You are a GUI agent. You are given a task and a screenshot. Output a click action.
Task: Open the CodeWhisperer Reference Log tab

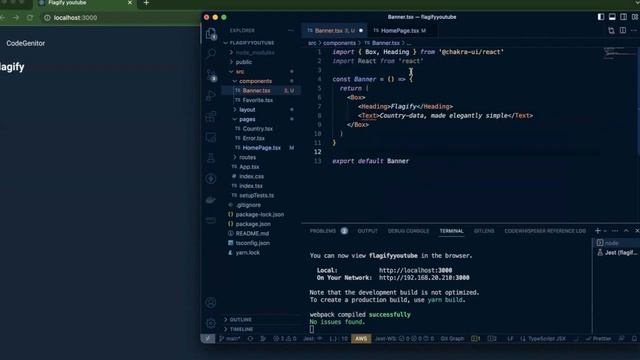tap(545, 231)
